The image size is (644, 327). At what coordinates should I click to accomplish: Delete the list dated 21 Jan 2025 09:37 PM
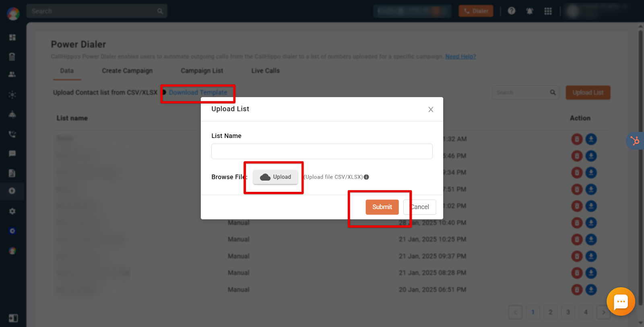tap(577, 256)
